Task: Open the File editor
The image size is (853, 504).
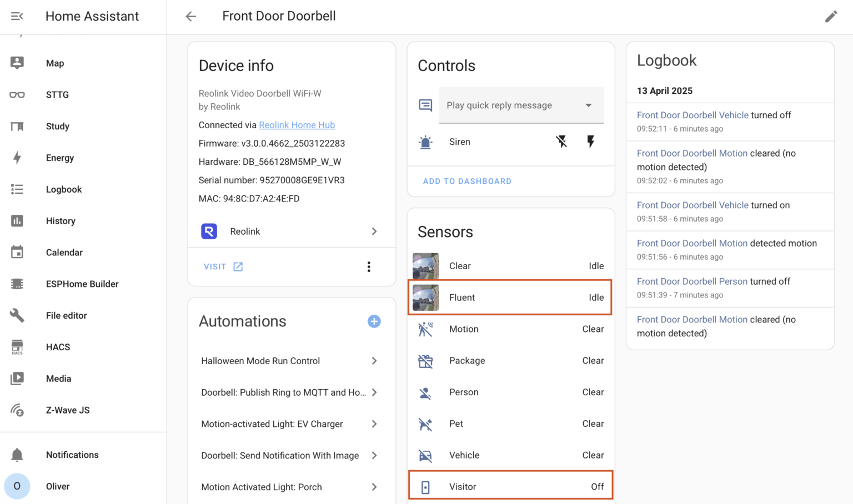Action: [66, 315]
